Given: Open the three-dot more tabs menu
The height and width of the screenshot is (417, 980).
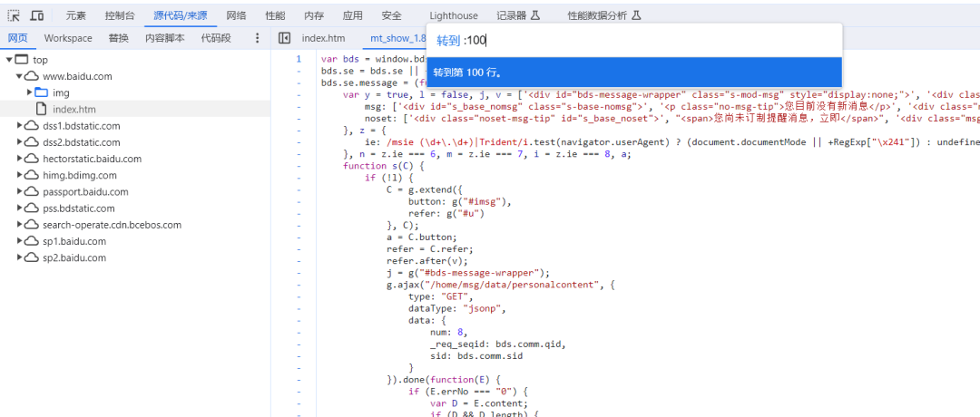Looking at the screenshot, I should pos(257,38).
